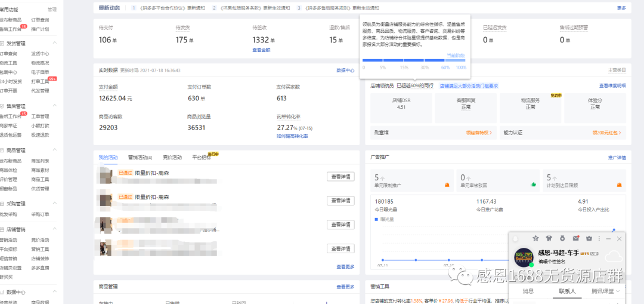The width and height of the screenshot is (644, 304).
Task: Click the 当前阶段 progress bar segment
Action: tap(455, 60)
